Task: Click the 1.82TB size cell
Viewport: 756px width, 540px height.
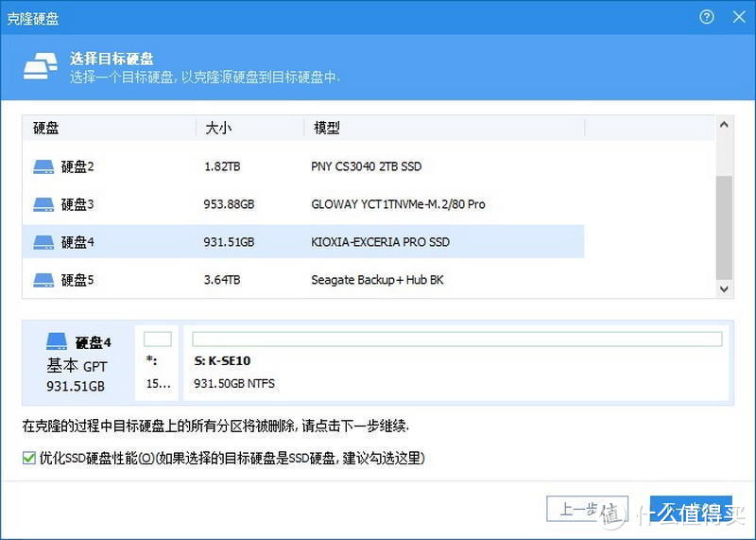Action: coord(222,166)
